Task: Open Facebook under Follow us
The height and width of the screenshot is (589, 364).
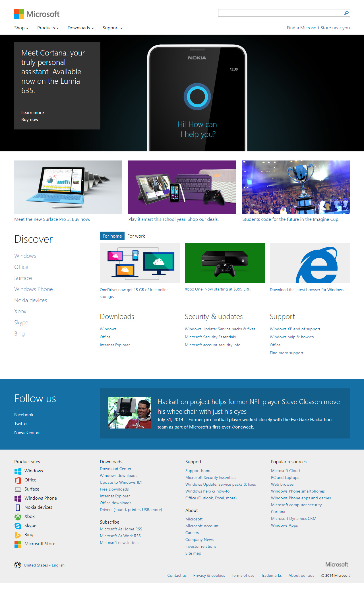Action: coord(24,415)
